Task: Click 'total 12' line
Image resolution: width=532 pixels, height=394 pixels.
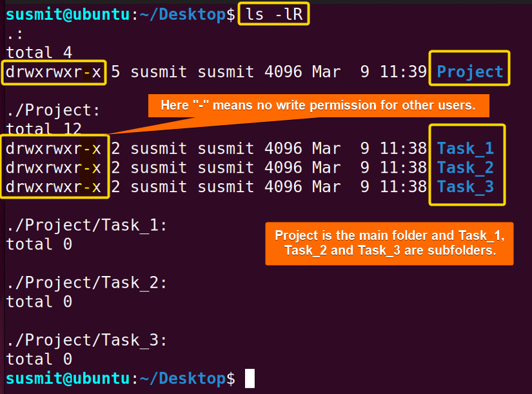Action: 44,129
